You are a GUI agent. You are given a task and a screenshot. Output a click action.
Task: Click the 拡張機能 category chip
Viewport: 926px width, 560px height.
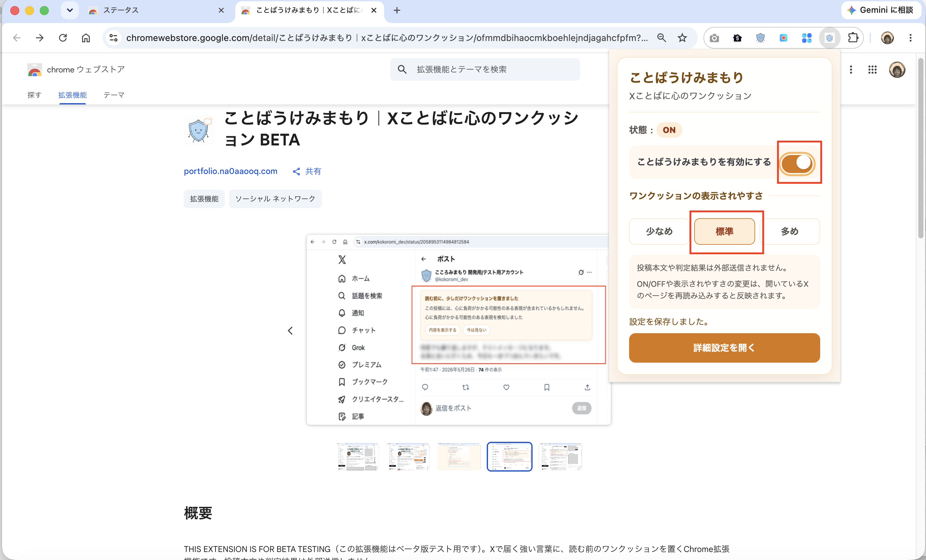(204, 199)
